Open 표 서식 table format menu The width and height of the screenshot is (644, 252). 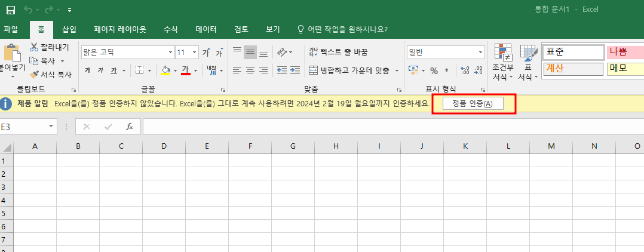coord(528,62)
